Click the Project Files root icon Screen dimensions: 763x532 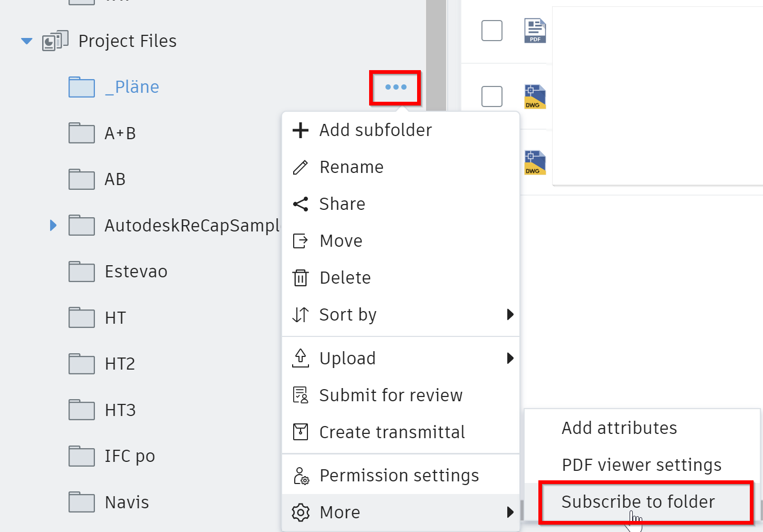55,41
